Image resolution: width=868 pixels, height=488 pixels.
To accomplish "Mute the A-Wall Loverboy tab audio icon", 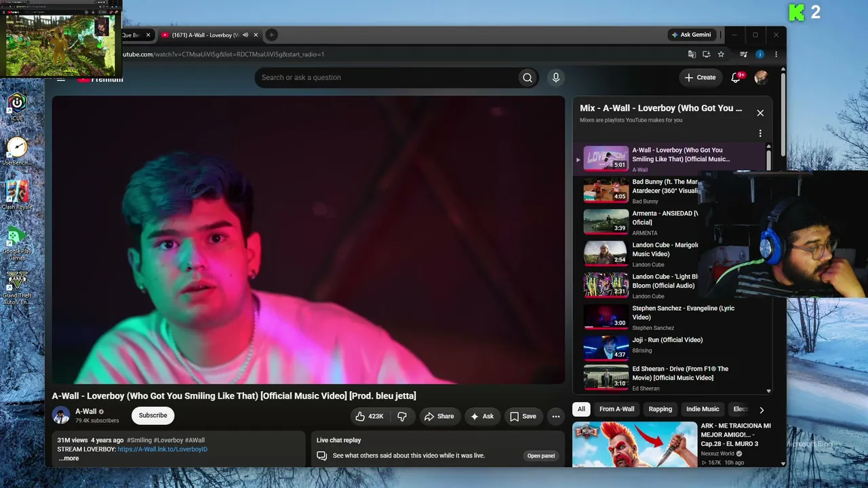I will pos(245,35).
